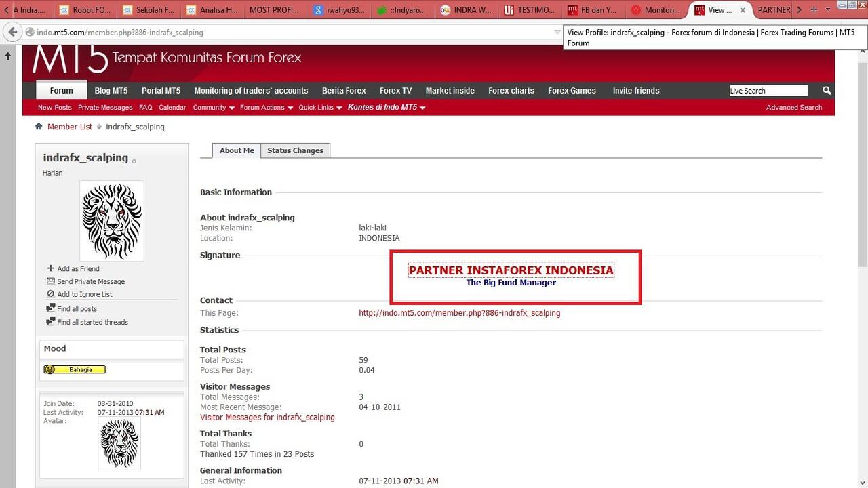This screenshot has width=868, height=488.
Task: Click the online status dot beside indrafx_scalping
Action: click(134, 161)
